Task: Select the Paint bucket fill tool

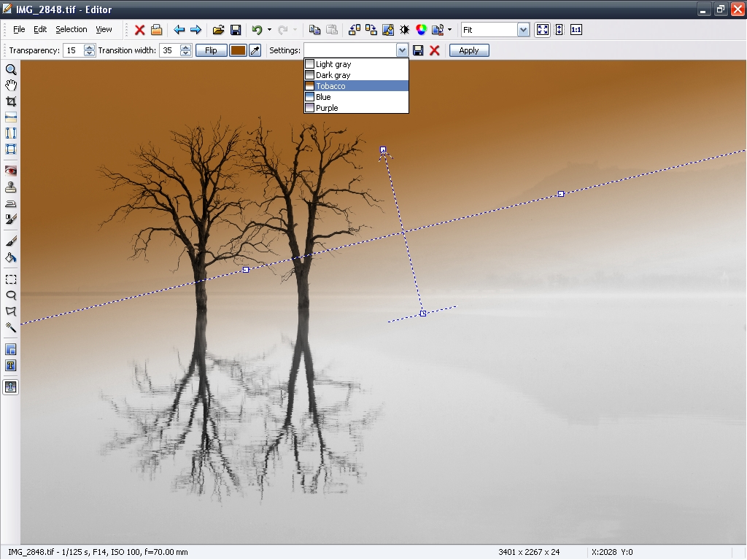Action: pyautogui.click(x=11, y=257)
